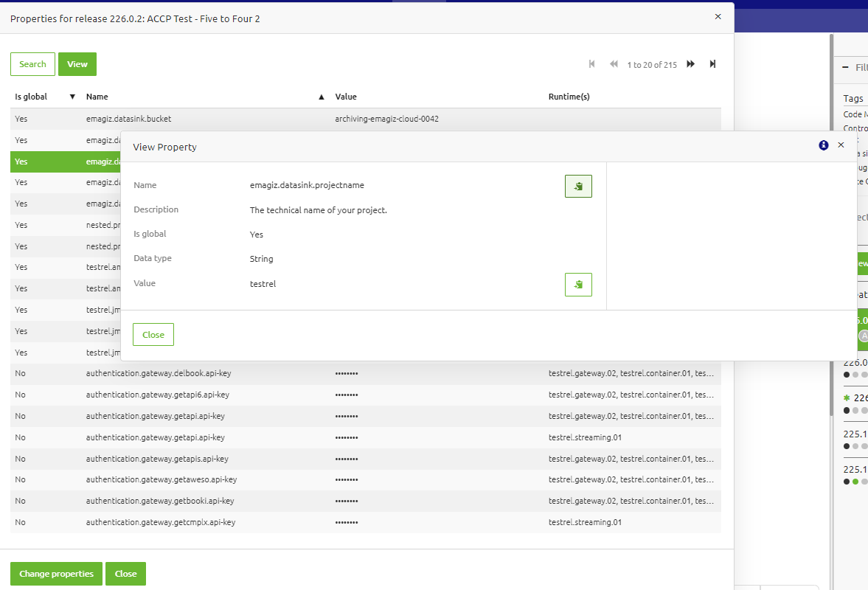
Task: Dismiss the View Property dialog via X
Action: pyautogui.click(x=841, y=145)
